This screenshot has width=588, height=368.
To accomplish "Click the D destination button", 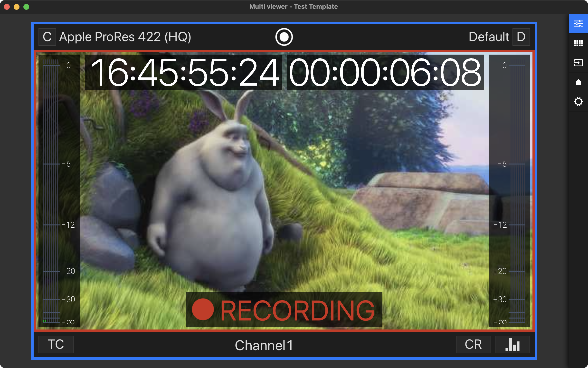I will pyautogui.click(x=521, y=37).
